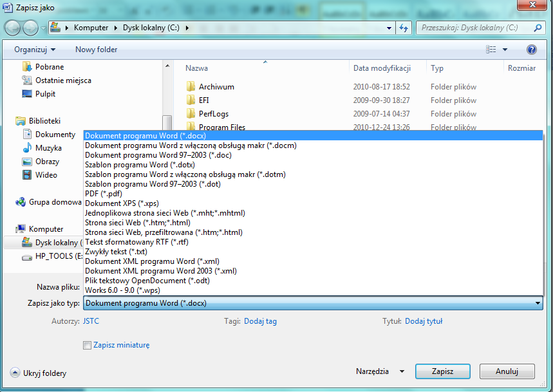
Task: Choose Word document with macros (*.docm)
Action: click(x=313, y=145)
